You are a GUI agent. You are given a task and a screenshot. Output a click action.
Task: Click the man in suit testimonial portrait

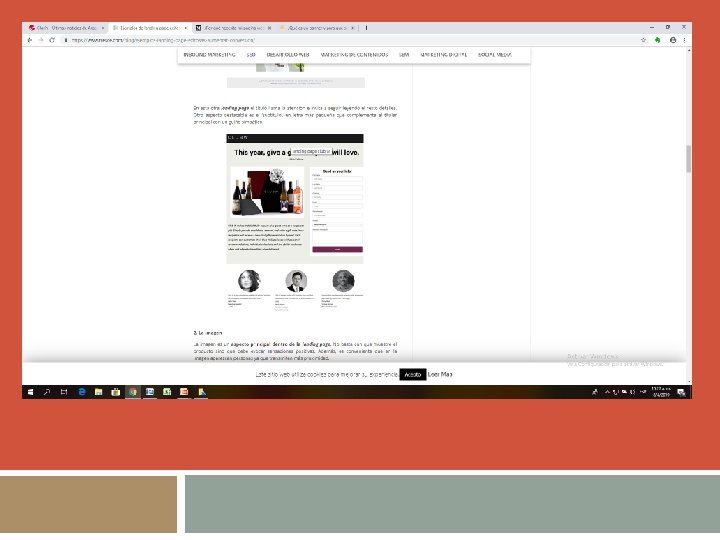click(296, 281)
